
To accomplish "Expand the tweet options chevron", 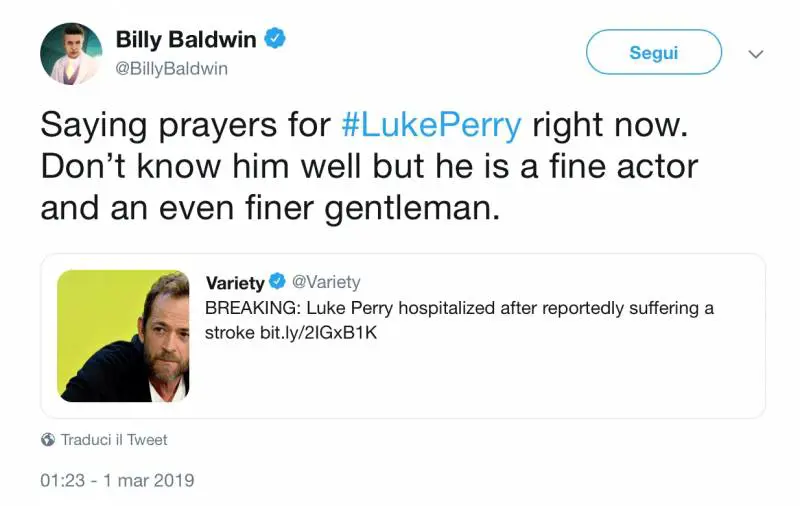I will [x=756, y=54].
